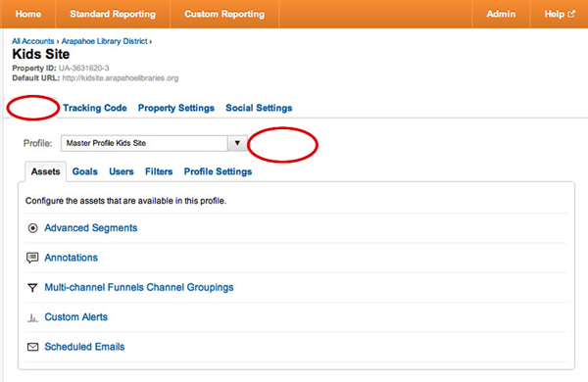This screenshot has height=382, width=588.
Task: Expand the Profile dropdown arrow
Action: coord(237,143)
